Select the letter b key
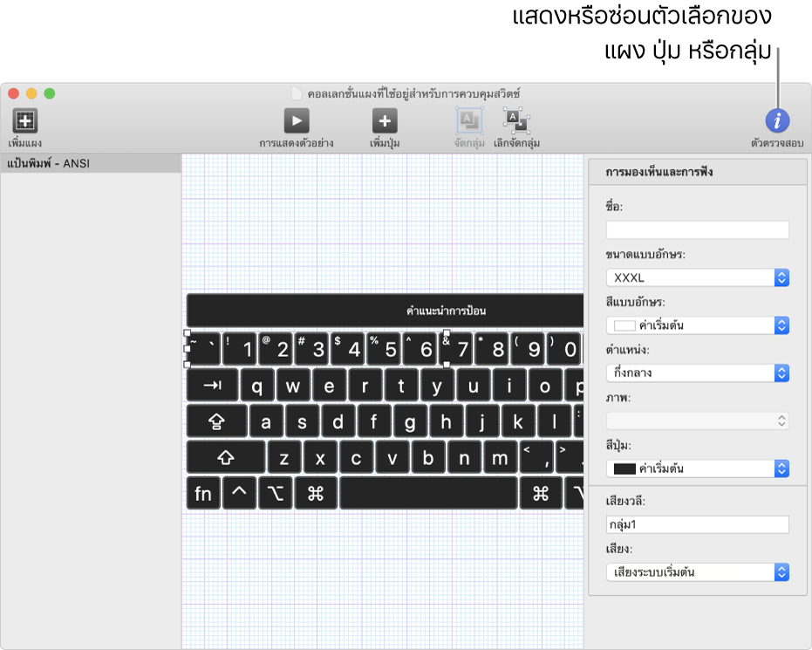This screenshot has width=812, height=650. [x=428, y=457]
